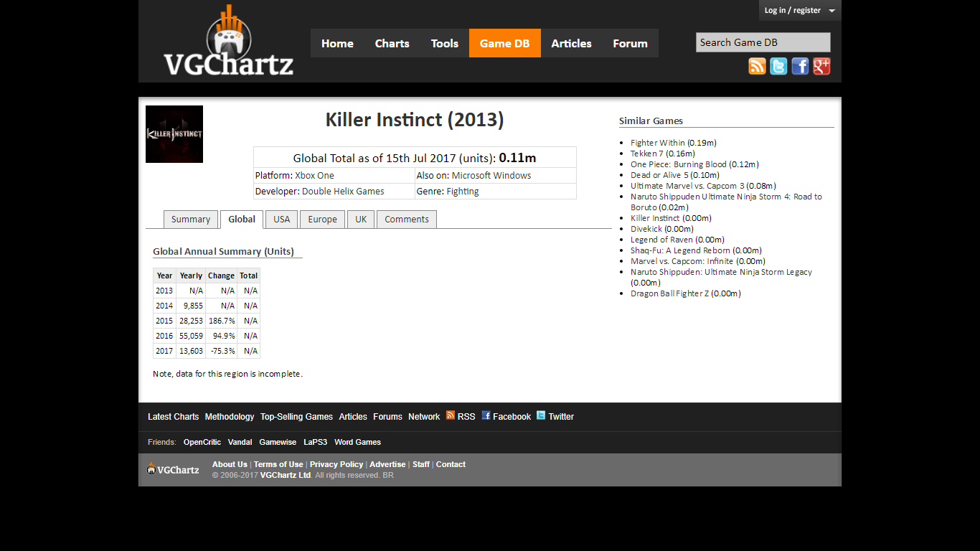Open Tekken 7 in Similar Games
Screen dimensions: 980x551
click(647, 154)
